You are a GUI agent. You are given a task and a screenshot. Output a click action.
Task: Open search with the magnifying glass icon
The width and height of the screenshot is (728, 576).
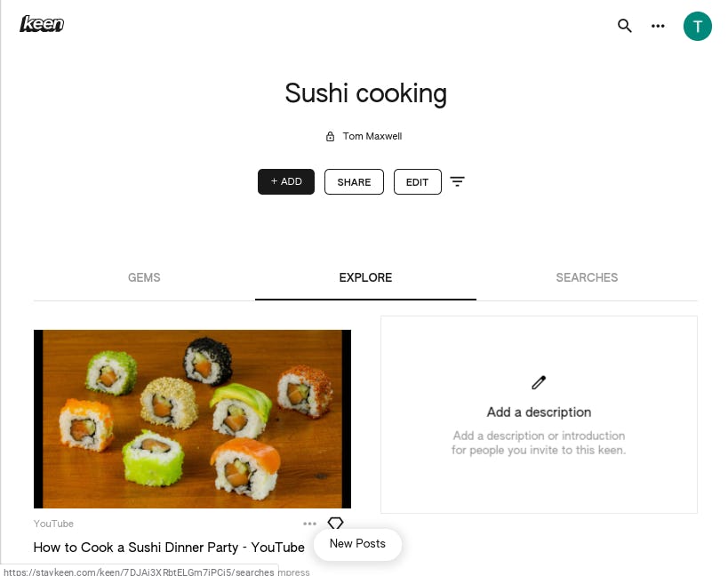[x=625, y=26]
